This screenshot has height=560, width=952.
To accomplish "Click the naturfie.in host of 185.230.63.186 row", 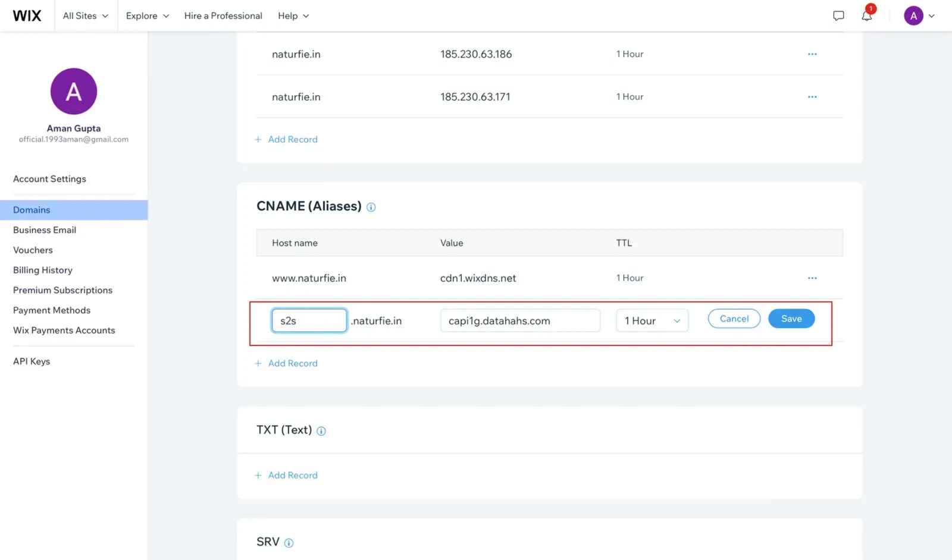I will (296, 54).
